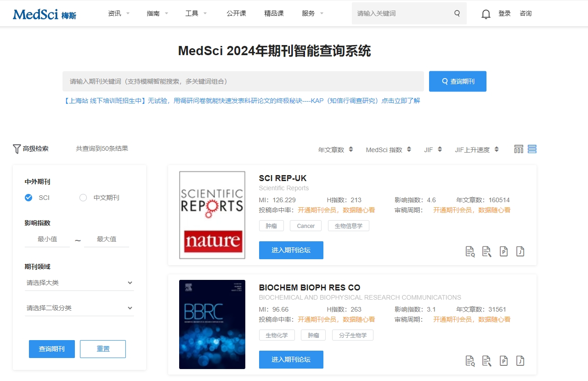Open the 服务 nav menu
This screenshot has width=588, height=381.
pyautogui.click(x=313, y=13)
